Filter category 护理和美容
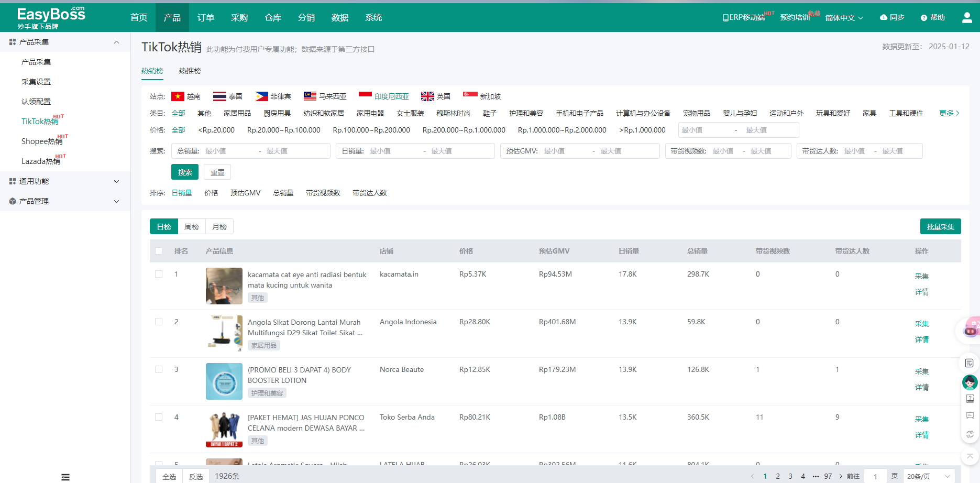The width and height of the screenshot is (980, 483). click(x=526, y=113)
